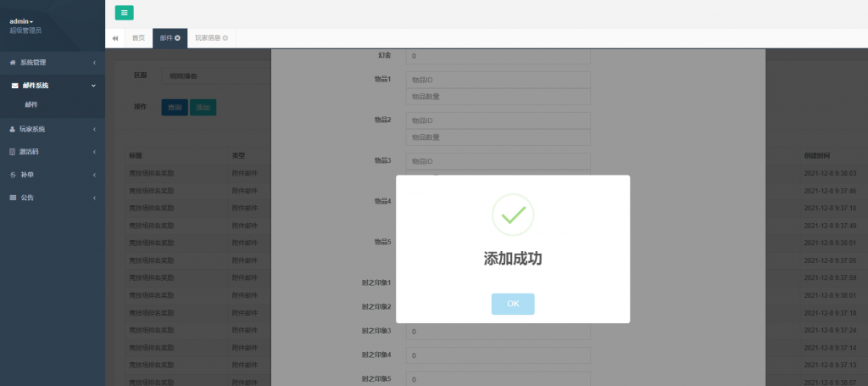Collapse the 邮件系统 sidebar menu
868x386 pixels.
(53, 86)
